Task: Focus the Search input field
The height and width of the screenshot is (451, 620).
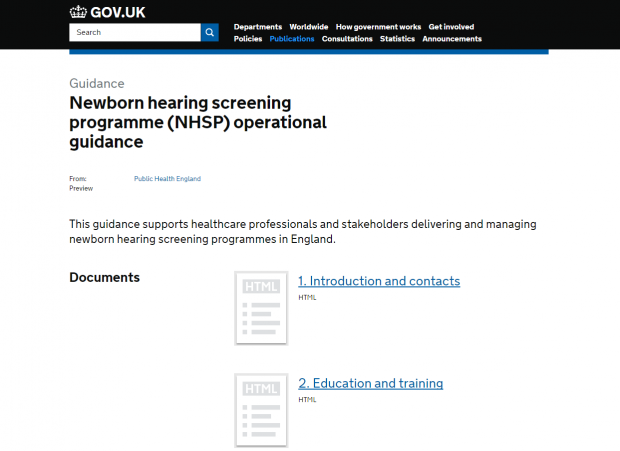Action: click(x=135, y=32)
